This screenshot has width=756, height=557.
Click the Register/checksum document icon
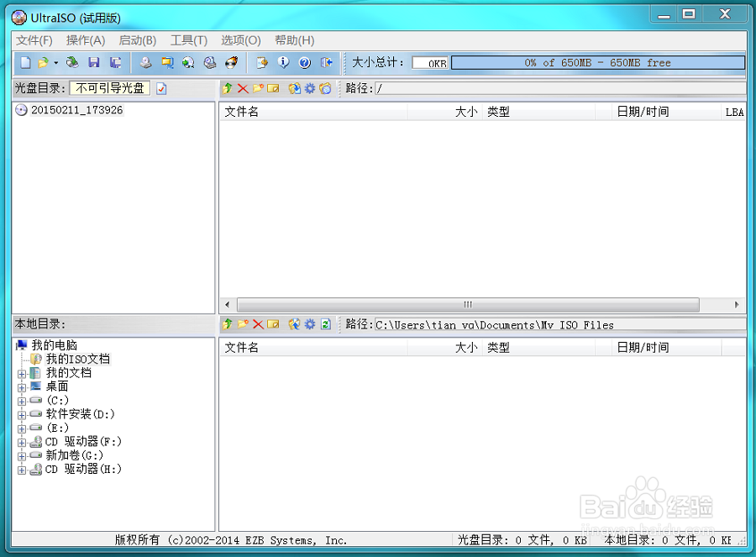pyautogui.click(x=262, y=63)
